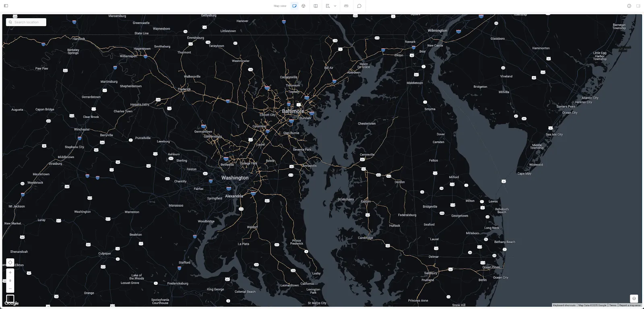Viewport: 644px width, 309px height.
Task: Click the Google logo
Action: click(12, 304)
